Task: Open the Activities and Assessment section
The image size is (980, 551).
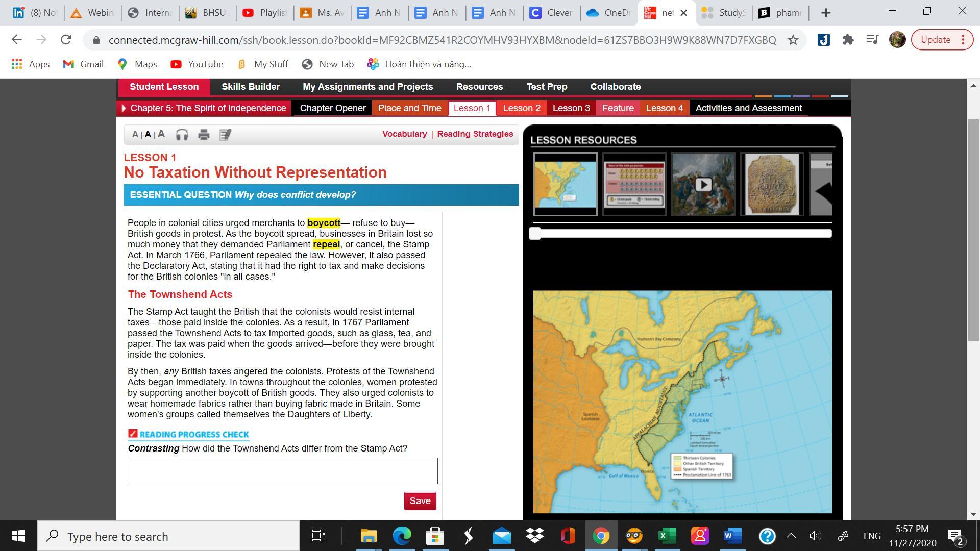Action: [749, 108]
